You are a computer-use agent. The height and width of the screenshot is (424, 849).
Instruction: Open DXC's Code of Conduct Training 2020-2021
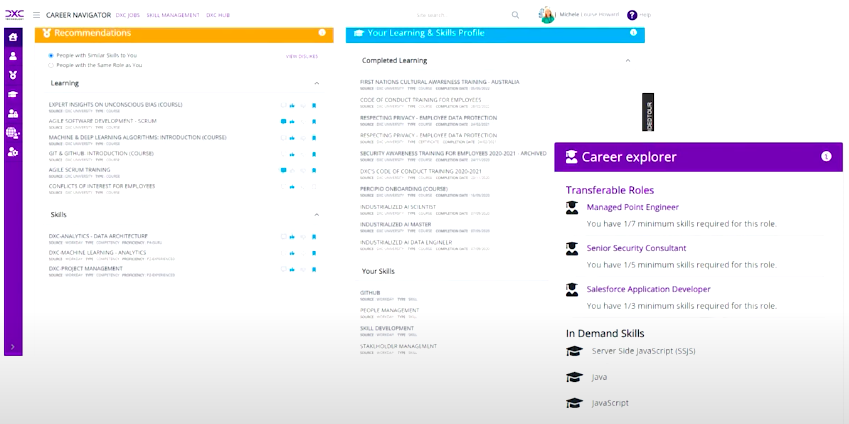[420, 171]
